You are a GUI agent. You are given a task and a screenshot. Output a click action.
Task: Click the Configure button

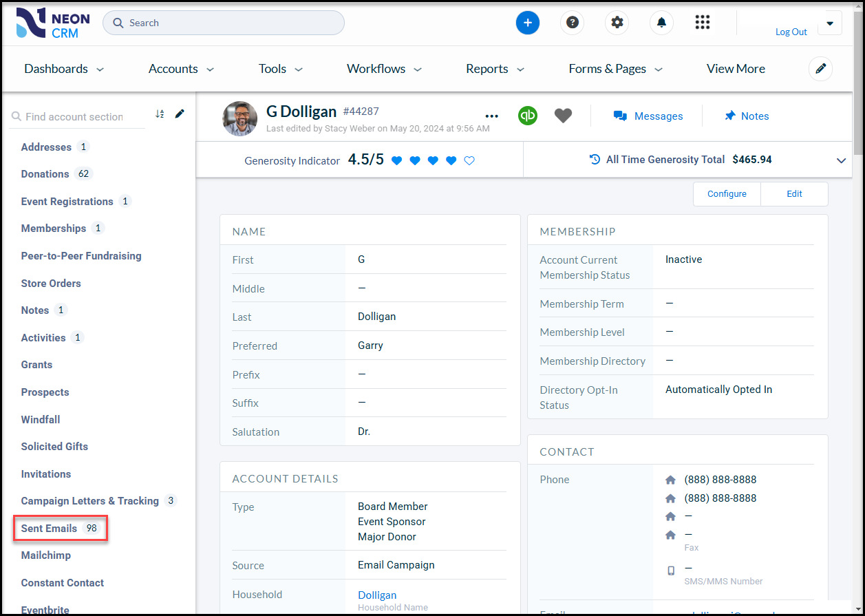click(x=727, y=194)
